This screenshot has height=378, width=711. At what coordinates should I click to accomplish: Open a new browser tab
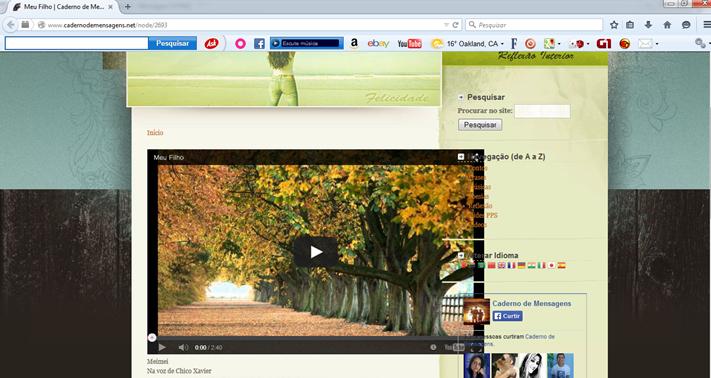(128, 7)
